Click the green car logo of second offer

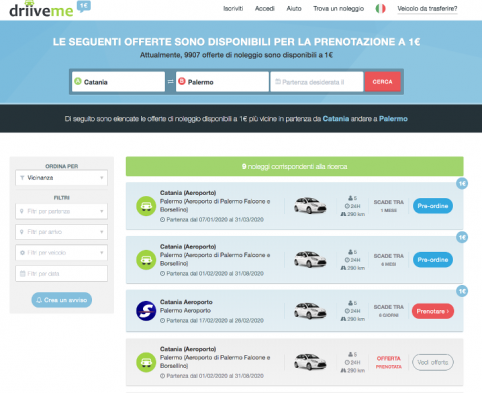pos(146,260)
